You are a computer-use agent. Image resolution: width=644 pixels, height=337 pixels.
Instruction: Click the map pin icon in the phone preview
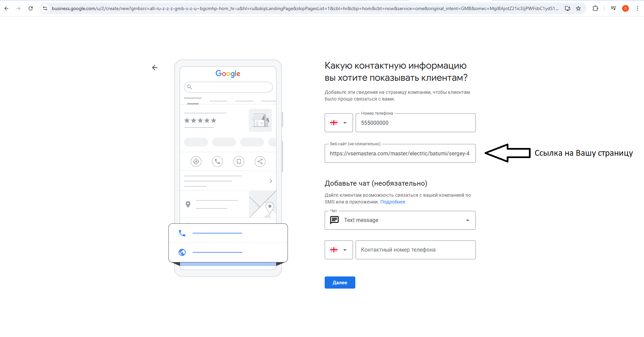(x=188, y=204)
